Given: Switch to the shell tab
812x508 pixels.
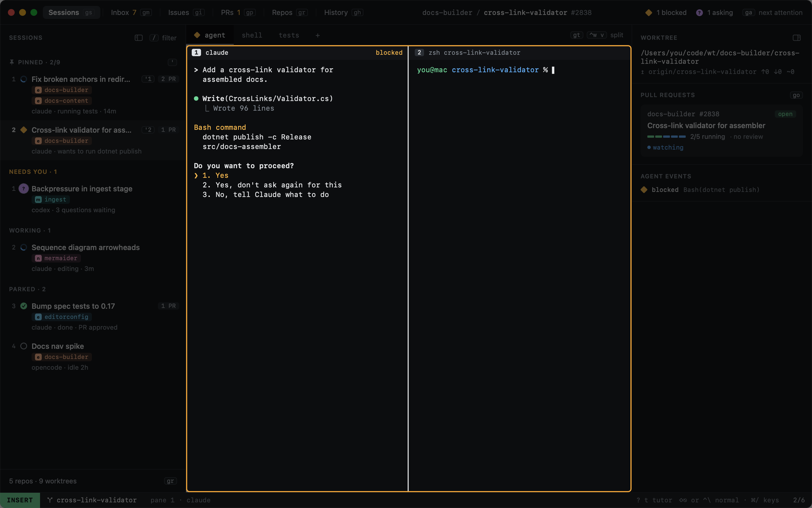Looking at the screenshot, I should point(252,35).
